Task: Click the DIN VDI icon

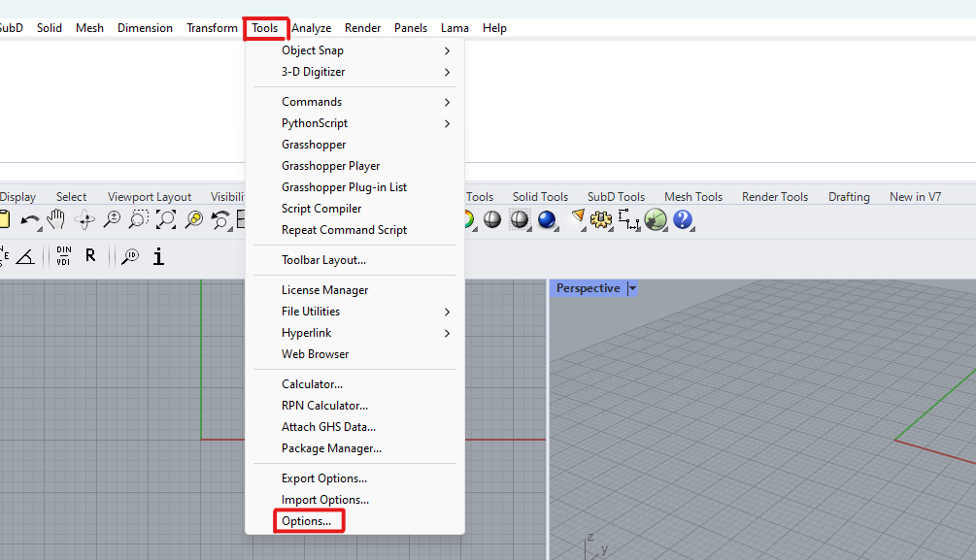Action: pos(63,255)
